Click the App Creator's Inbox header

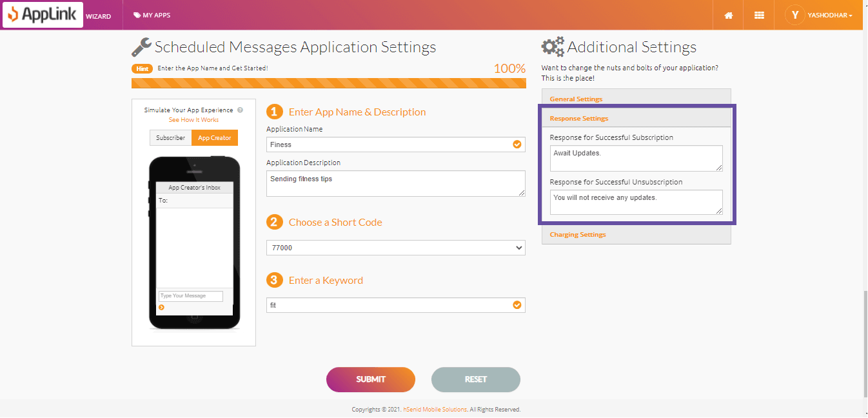pos(194,188)
